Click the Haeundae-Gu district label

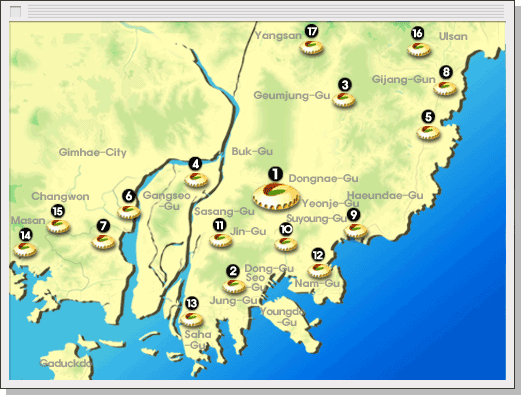(x=385, y=195)
